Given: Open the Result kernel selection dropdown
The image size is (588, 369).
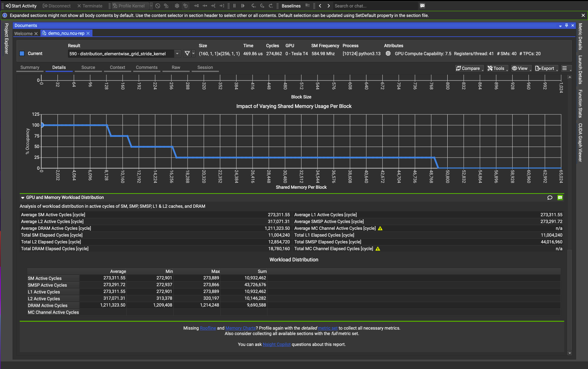Looking at the screenshot, I should [x=177, y=54].
